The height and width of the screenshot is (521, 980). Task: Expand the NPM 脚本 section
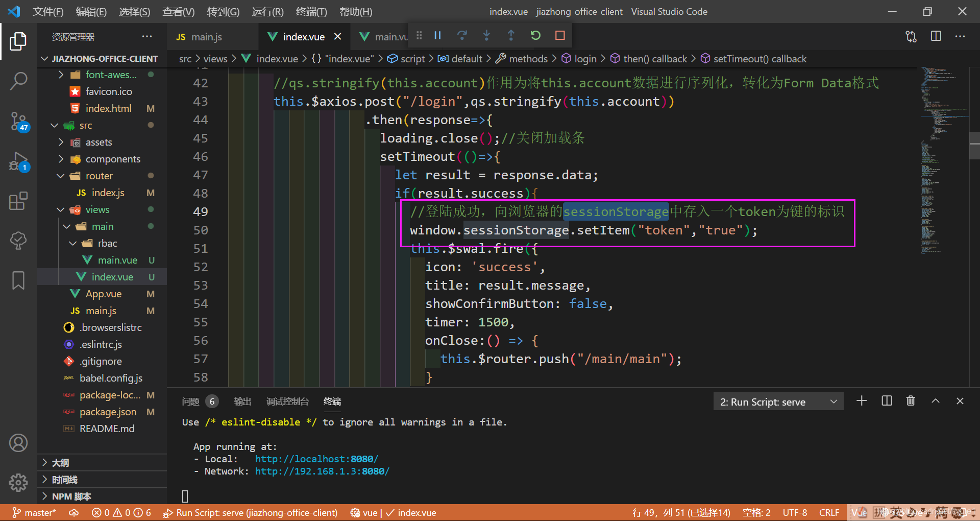pyautogui.click(x=102, y=496)
